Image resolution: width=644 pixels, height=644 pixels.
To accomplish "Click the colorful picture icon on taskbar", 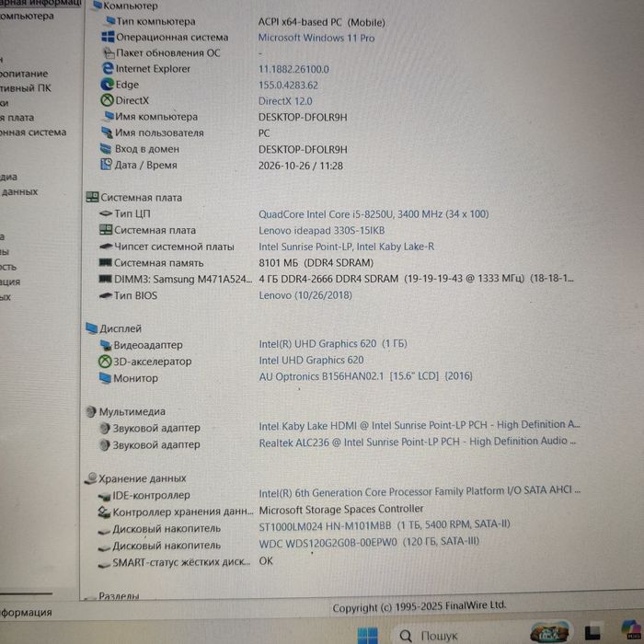I will tap(549, 633).
